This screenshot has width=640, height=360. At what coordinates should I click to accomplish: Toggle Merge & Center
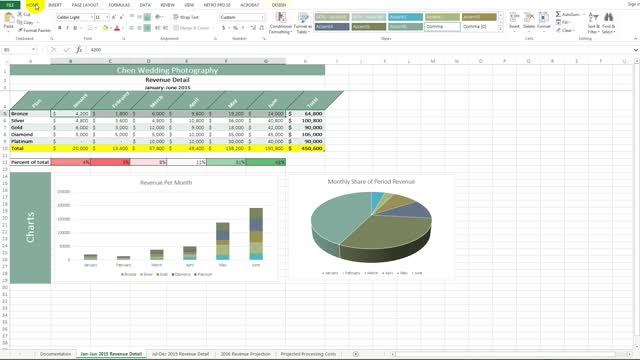(192, 28)
